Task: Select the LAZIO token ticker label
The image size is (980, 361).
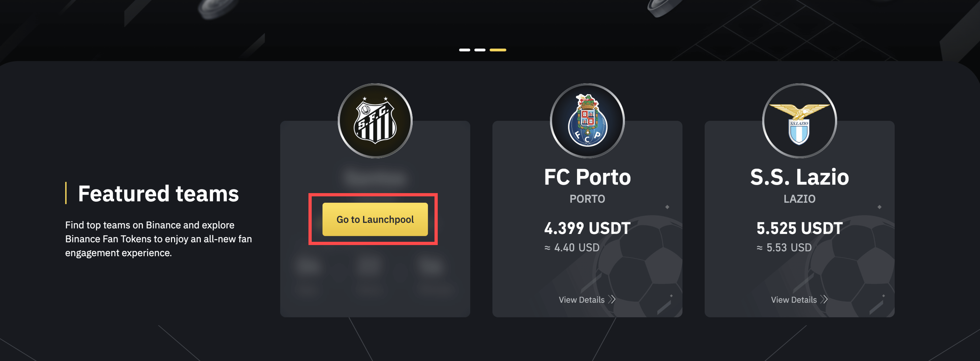Action: coord(799,199)
